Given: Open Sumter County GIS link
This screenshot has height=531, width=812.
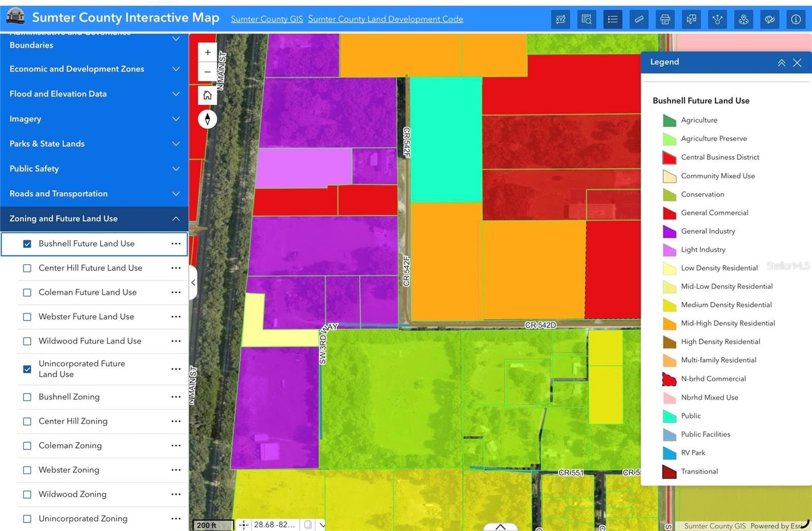Looking at the screenshot, I should [267, 19].
